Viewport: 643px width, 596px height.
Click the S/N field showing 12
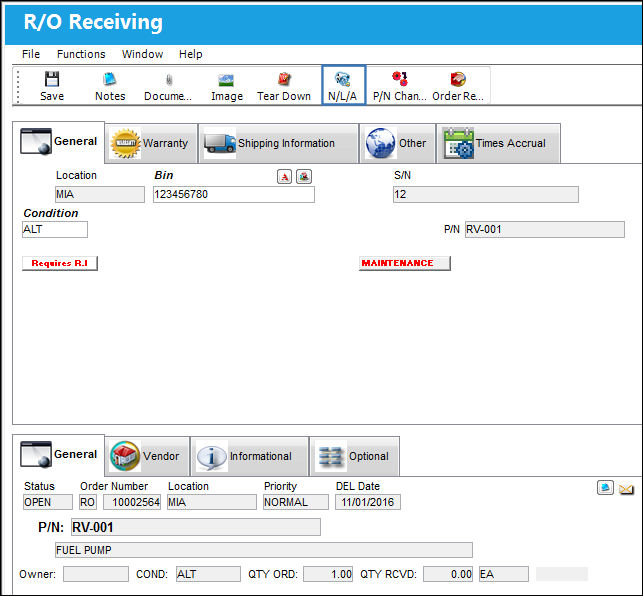tap(486, 194)
